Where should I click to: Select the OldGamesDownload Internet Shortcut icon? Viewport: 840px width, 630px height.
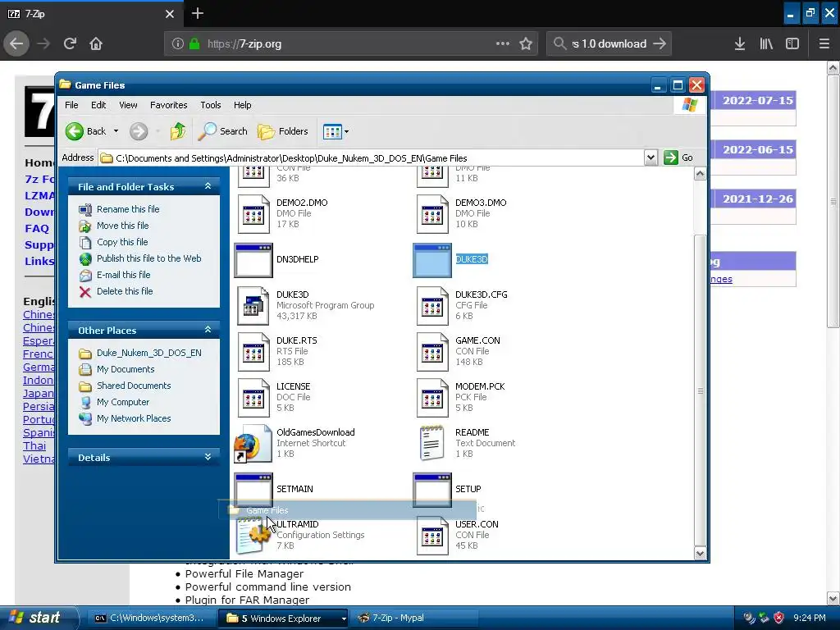pos(253,444)
